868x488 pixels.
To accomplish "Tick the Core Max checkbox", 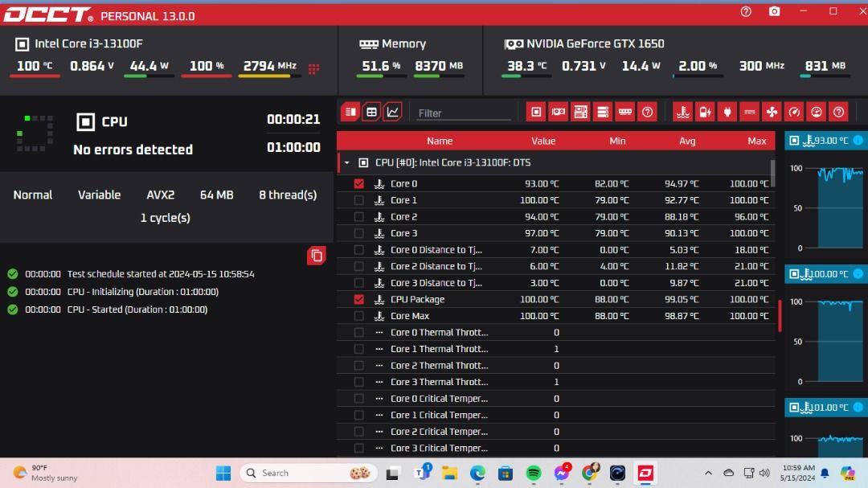I will pyautogui.click(x=358, y=316).
